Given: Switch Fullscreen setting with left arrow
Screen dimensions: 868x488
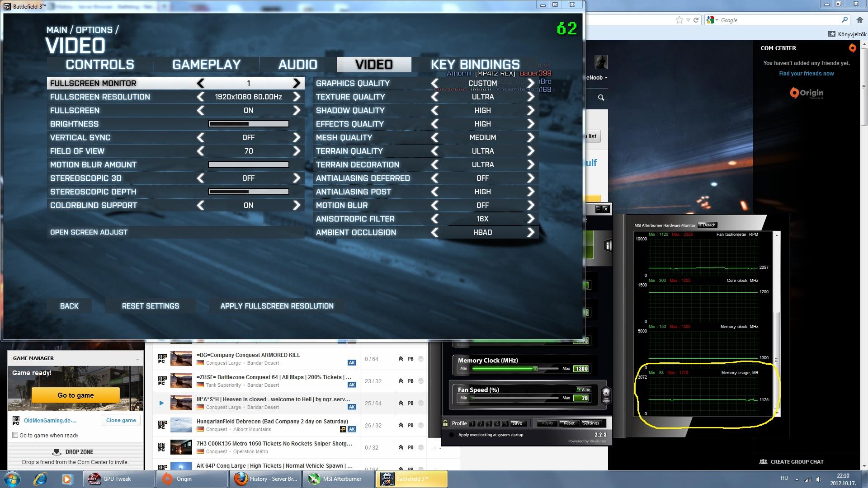Looking at the screenshot, I should pos(201,110).
